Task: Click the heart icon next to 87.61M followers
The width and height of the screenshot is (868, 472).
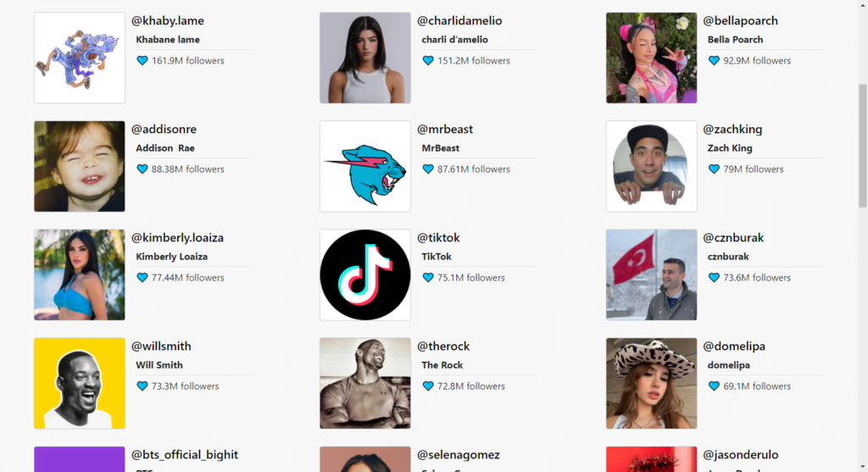Action: [x=428, y=169]
